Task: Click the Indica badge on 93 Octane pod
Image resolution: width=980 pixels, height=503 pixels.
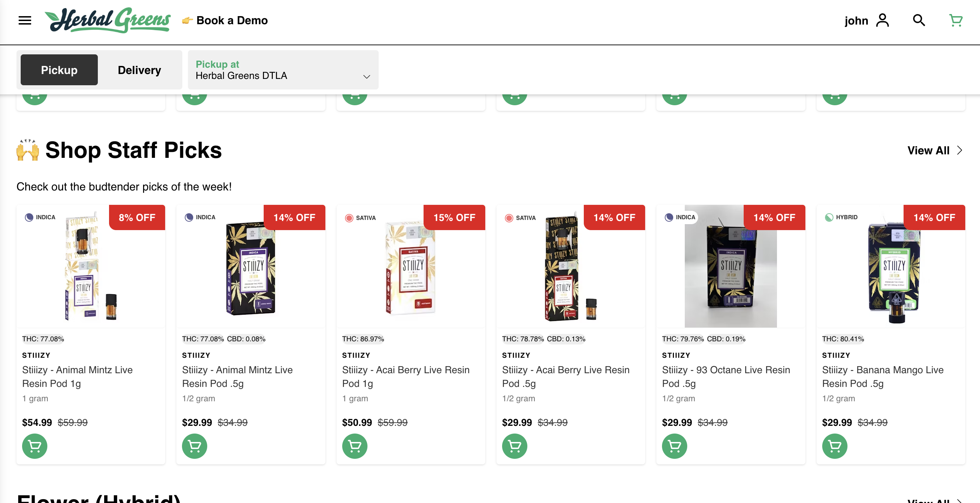Action: click(x=681, y=217)
